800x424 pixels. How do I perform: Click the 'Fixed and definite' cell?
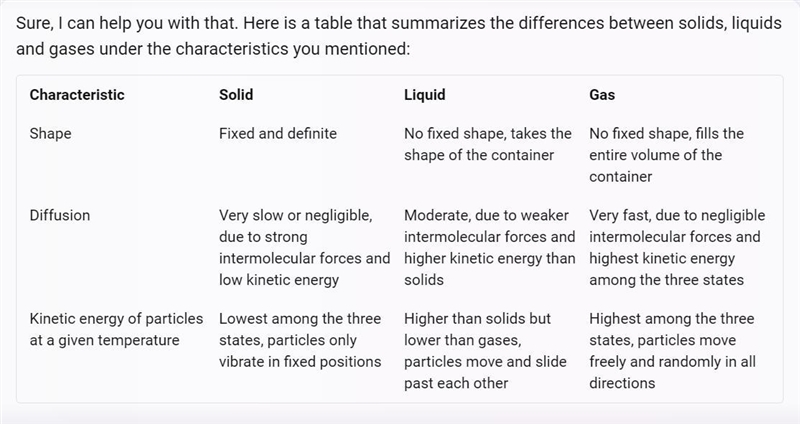pos(278,134)
